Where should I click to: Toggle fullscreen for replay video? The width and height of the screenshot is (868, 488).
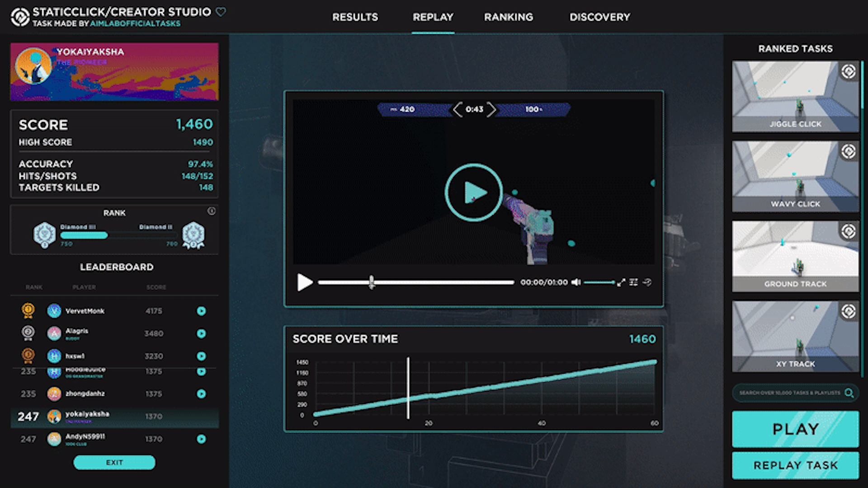pos(621,282)
